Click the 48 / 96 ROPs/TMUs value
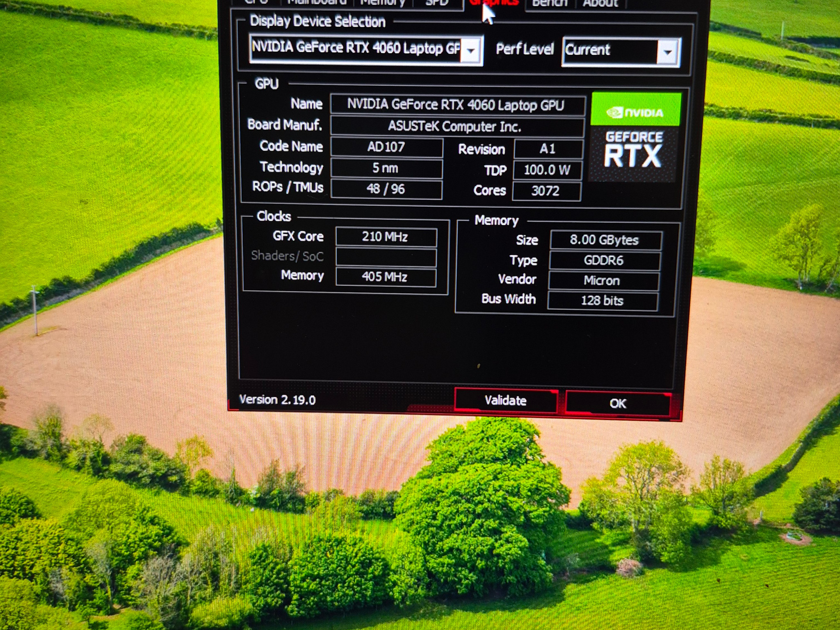The height and width of the screenshot is (630, 840). pyautogui.click(x=386, y=189)
